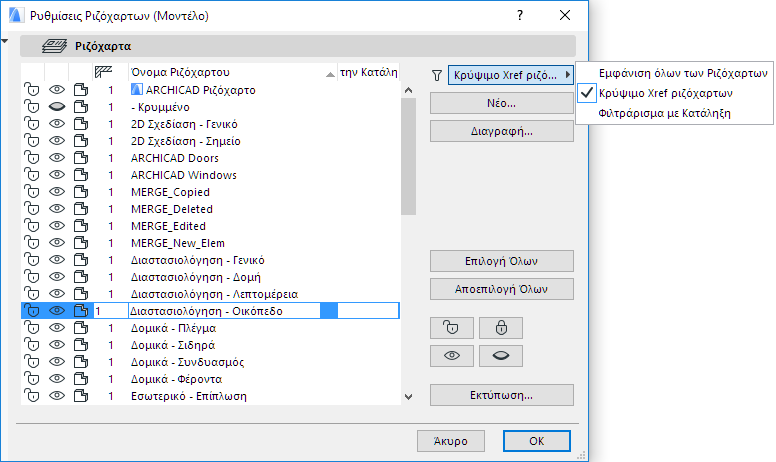776x462 pixels.
Task: Click the Εκτύπωση... button
Action: coord(501,395)
